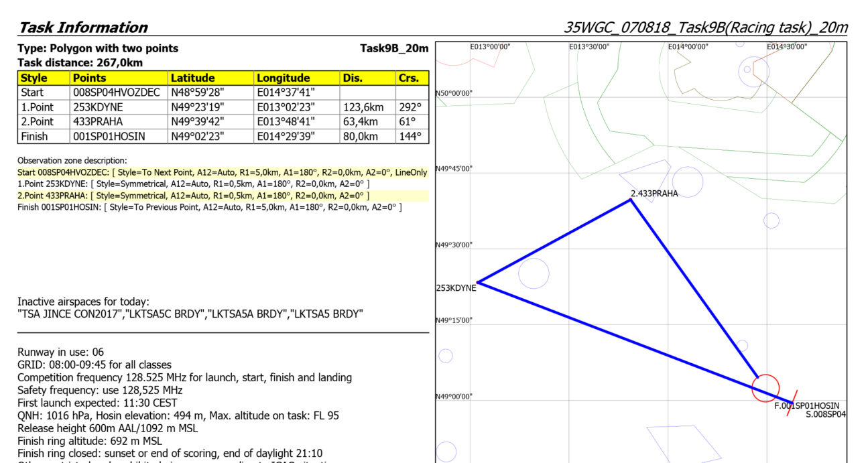The width and height of the screenshot is (868, 463).
Task: Click the F.001SP01HOSIN finish label on the map
Action: coord(806,406)
